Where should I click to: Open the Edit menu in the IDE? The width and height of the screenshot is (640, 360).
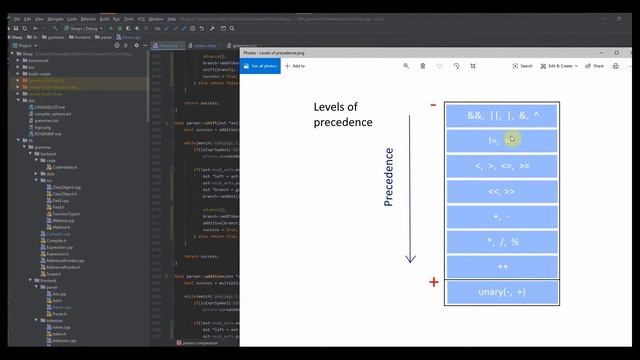(27, 19)
